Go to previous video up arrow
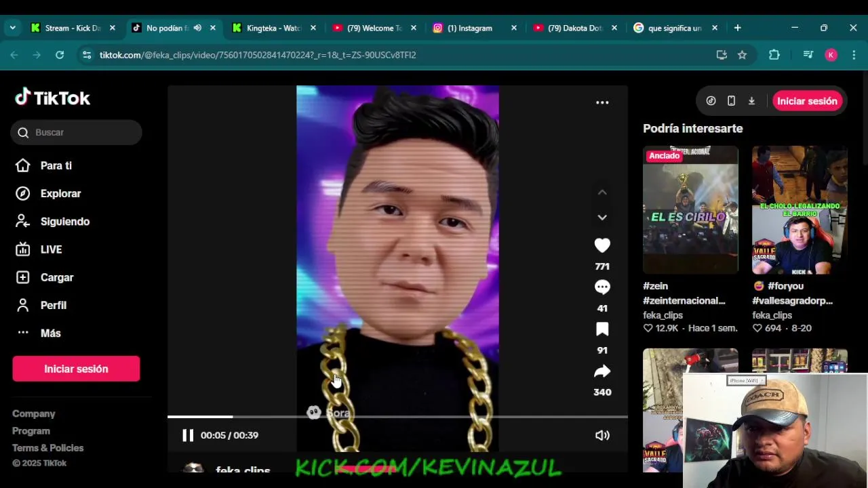 pos(602,192)
